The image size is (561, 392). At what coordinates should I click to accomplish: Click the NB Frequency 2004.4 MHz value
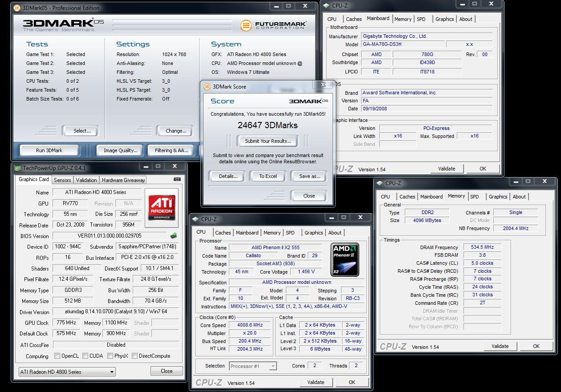click(x=516, y=228)
